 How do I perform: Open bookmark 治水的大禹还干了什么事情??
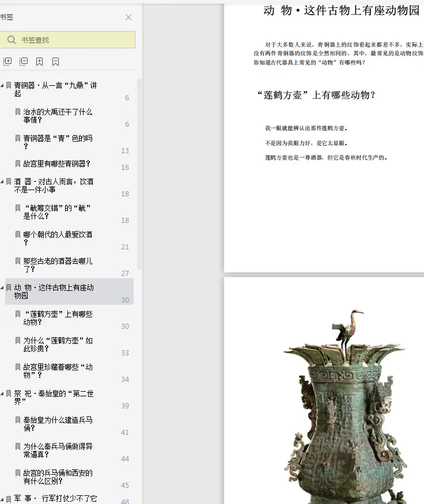(x=58, y=116)
